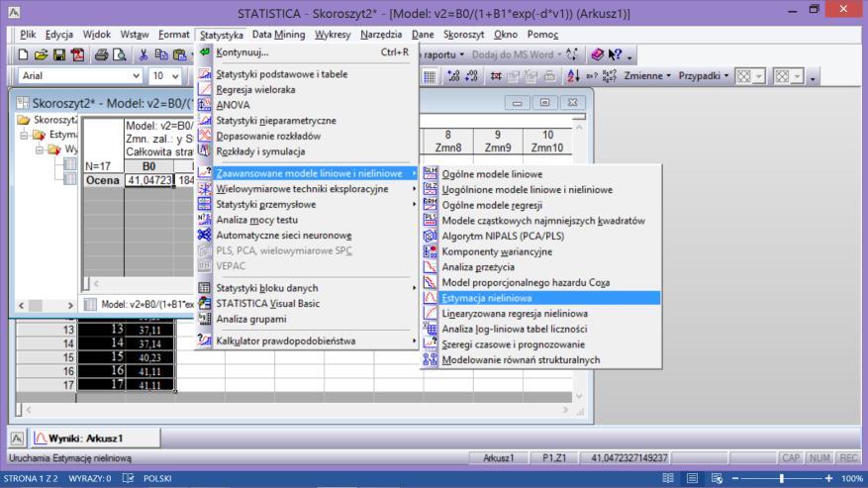Open the font size 10 dropdown

click(x=175, y=76)
